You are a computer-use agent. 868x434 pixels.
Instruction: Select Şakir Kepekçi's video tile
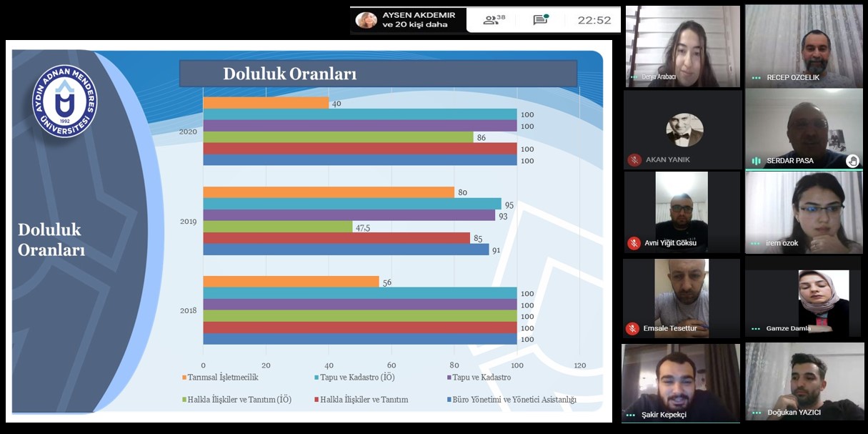(681, 383)
